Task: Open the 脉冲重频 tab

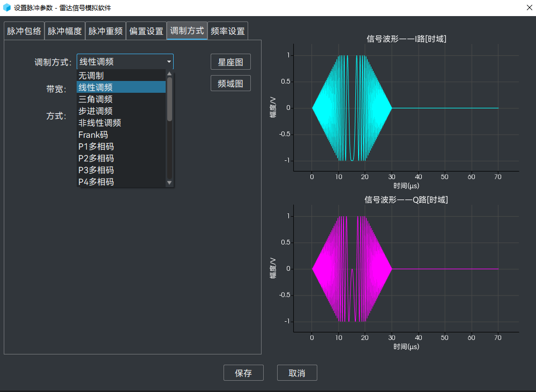Action: [106, 31]
